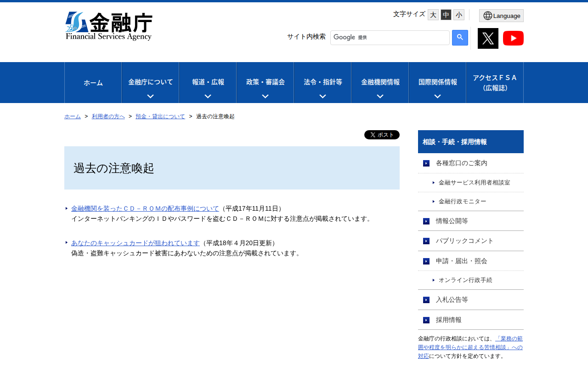The width and height of the screenshot is (588, 368).
Task: Keep text size on 中
Action: pos(445,14)
